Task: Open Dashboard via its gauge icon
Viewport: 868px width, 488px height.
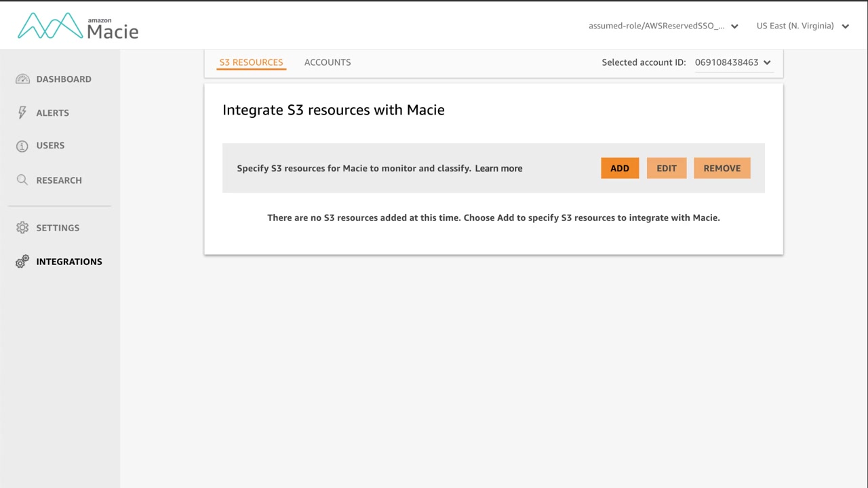Action: coord(22,79)
